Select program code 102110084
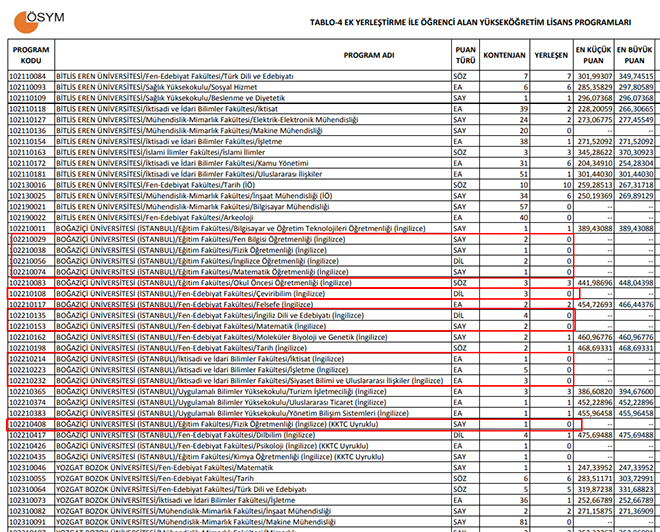Screen dimensions: 660x532 (27, 76)
